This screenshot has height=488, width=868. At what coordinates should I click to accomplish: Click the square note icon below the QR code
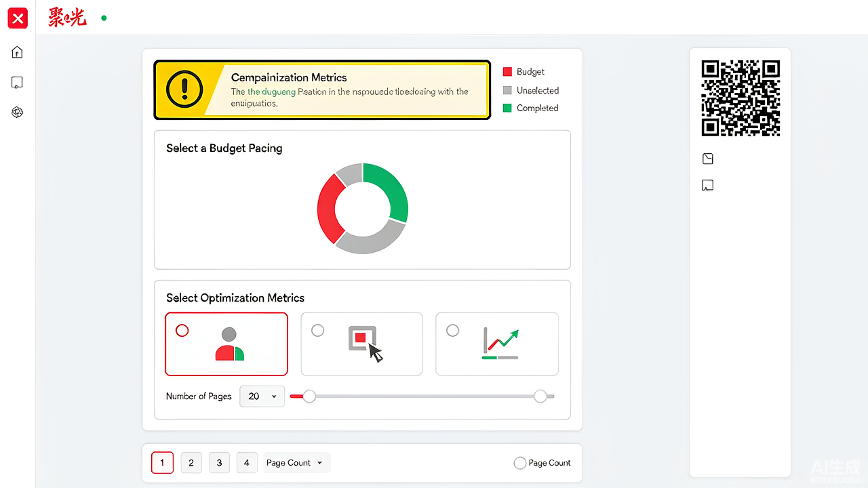click(708, 159)
